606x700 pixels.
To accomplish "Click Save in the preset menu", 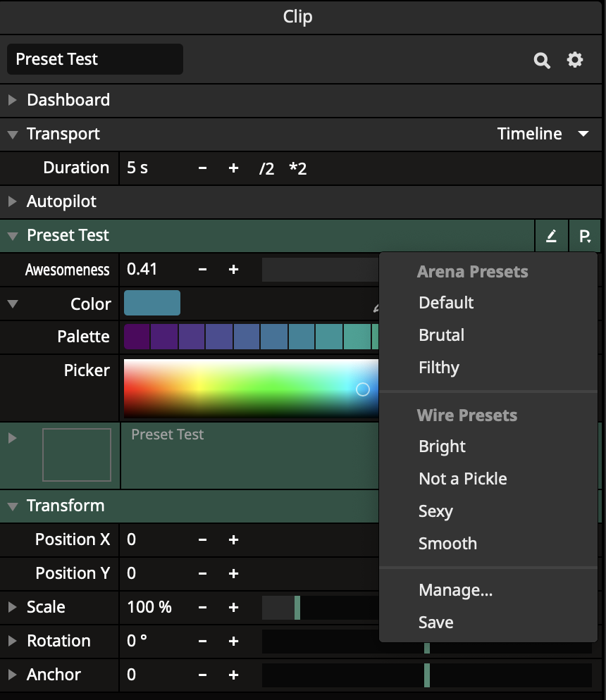I will pos(435,623).
